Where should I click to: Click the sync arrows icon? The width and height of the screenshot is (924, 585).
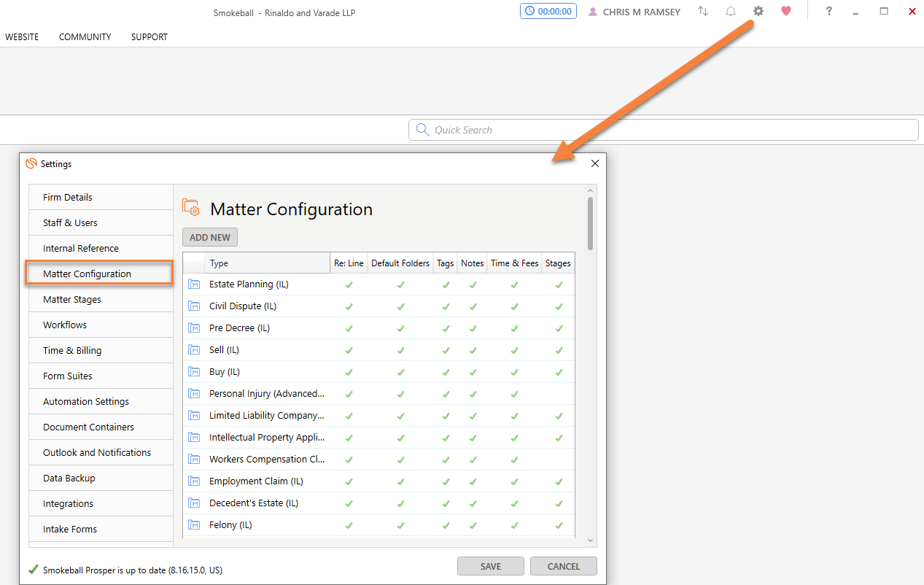click(x=703, y=12)
